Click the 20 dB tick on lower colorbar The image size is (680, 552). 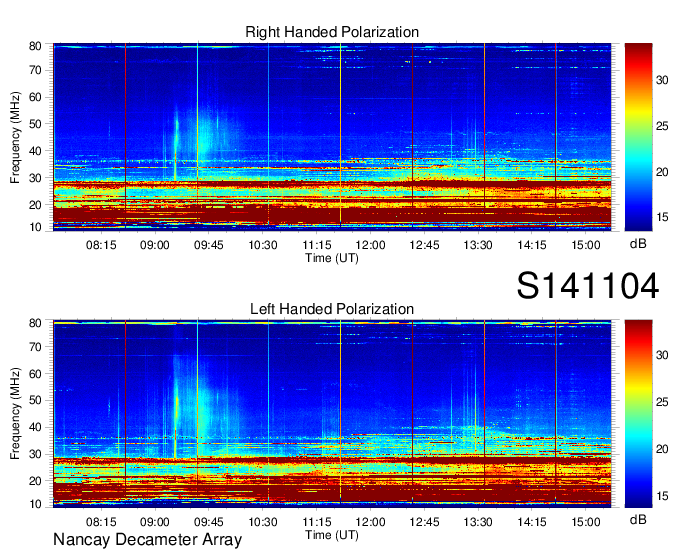tap(662, 449)
